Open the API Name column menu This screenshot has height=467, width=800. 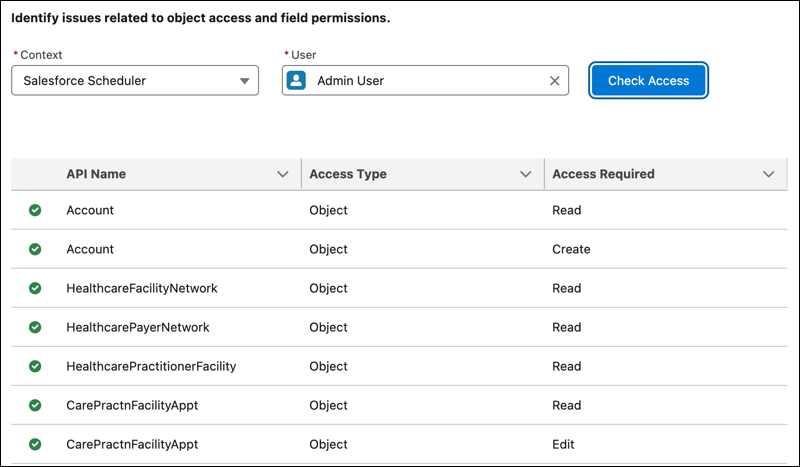point(282,174)
